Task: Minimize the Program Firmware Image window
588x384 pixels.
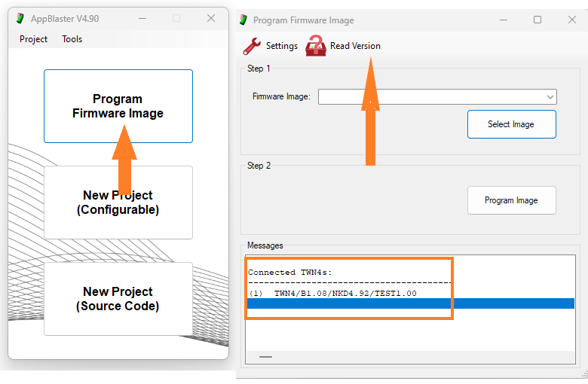Action: (504, 20)
